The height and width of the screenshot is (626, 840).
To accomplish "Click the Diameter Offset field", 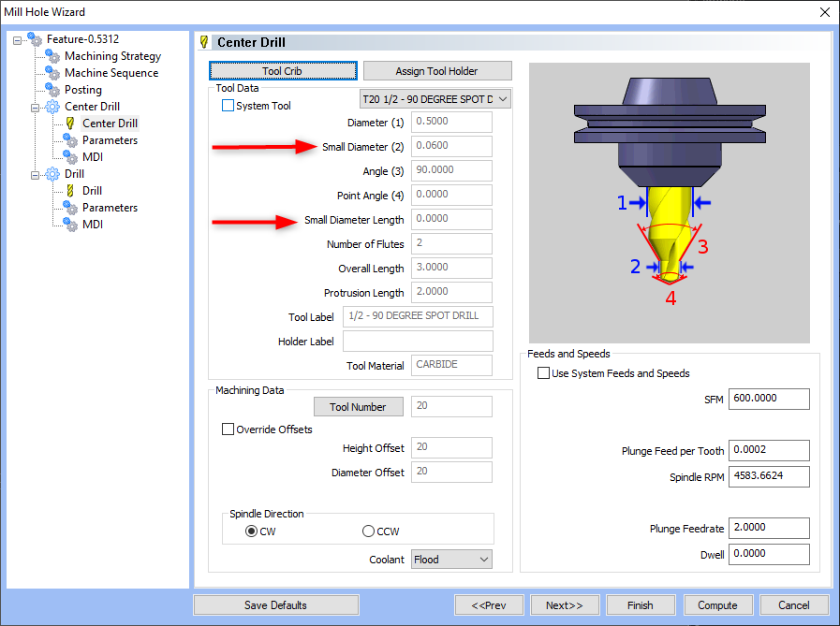I will [451, 473].
